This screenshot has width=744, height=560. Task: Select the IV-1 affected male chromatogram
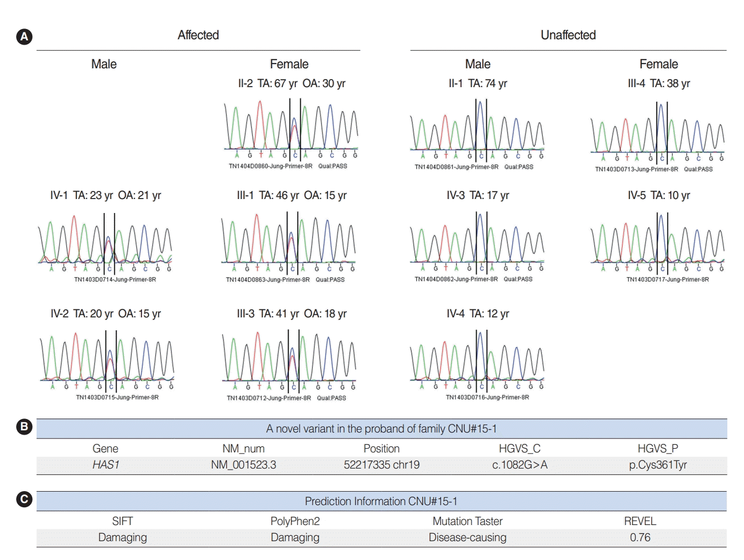[105, 242]
